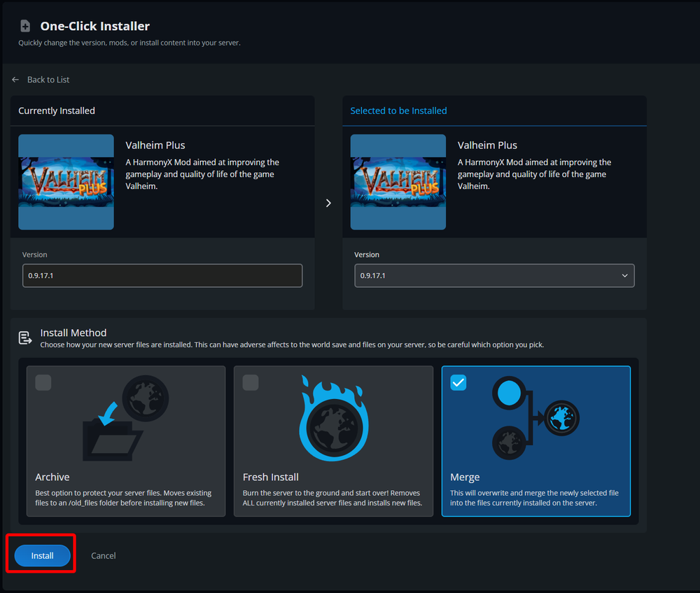The width and height of the screenshot is (700, 593).
Task: Click the Currently Installed version field 0.9.17.1
Action: (162, 276)
